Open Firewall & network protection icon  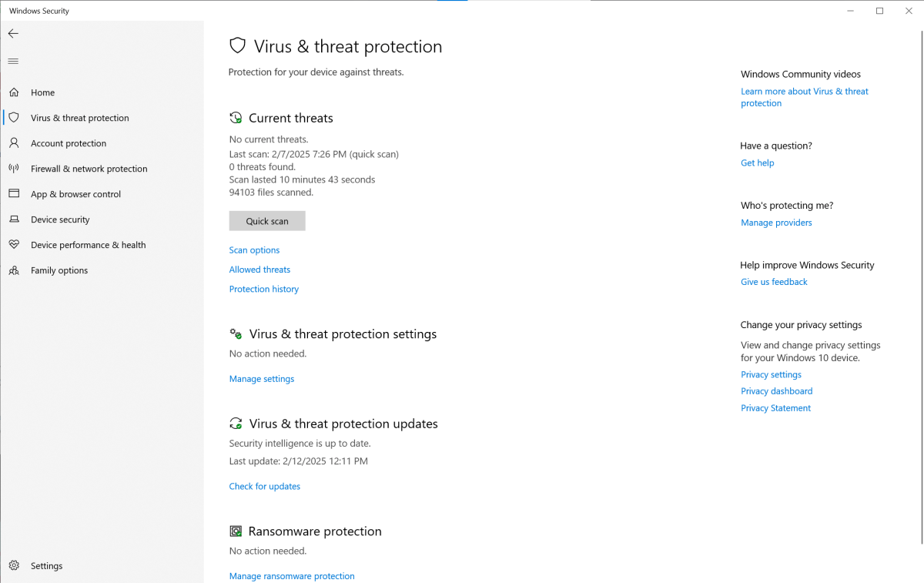(14, 169)
